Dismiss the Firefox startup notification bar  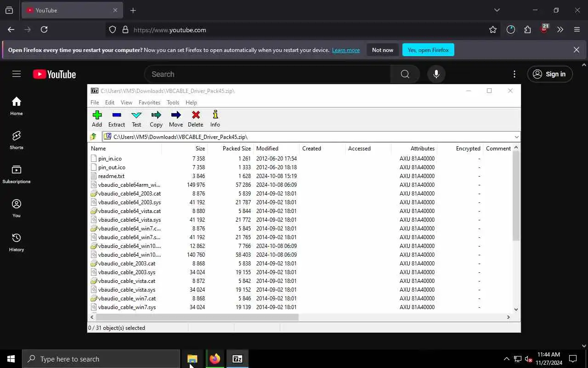click(x=577, y=50)
